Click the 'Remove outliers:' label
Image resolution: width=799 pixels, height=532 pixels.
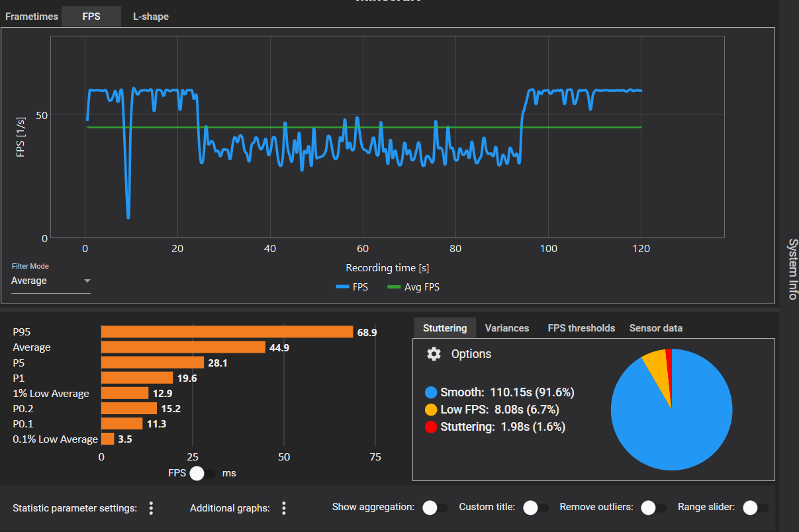(596, 507)
